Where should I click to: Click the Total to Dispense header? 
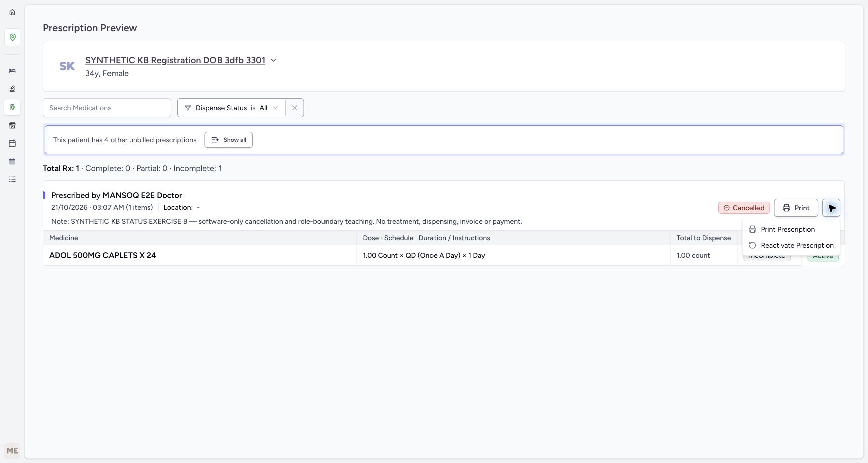(703, 238)
